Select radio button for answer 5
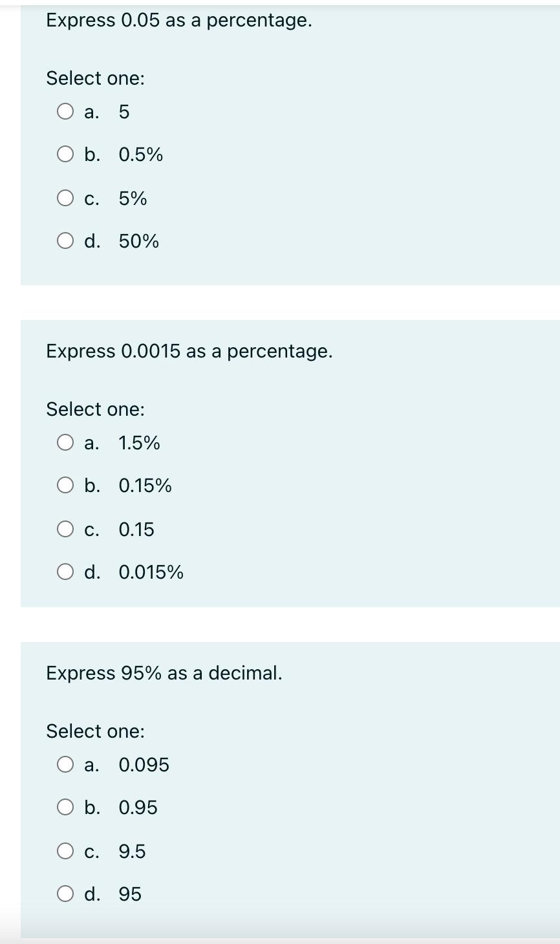The image size is (560, 944). click(65, 112)
